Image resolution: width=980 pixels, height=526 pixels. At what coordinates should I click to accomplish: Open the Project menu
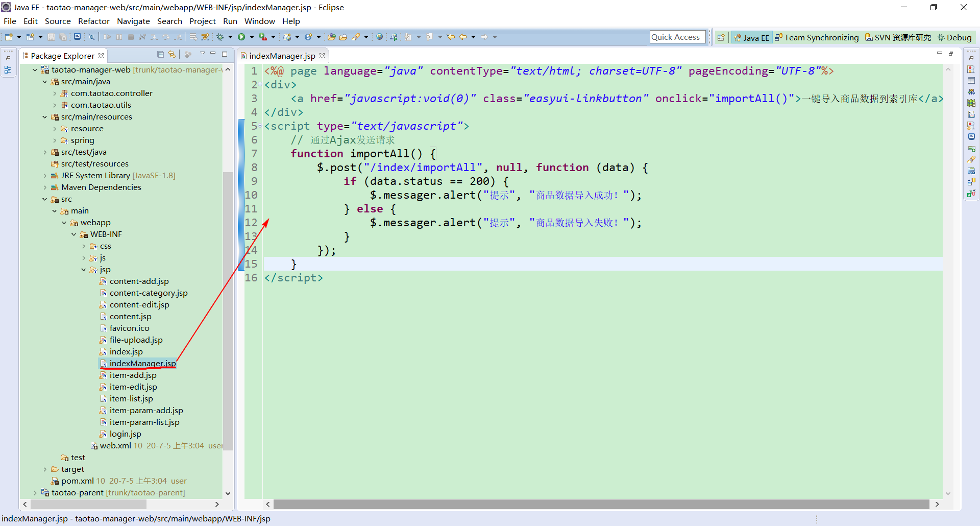[x=203, y=21]
